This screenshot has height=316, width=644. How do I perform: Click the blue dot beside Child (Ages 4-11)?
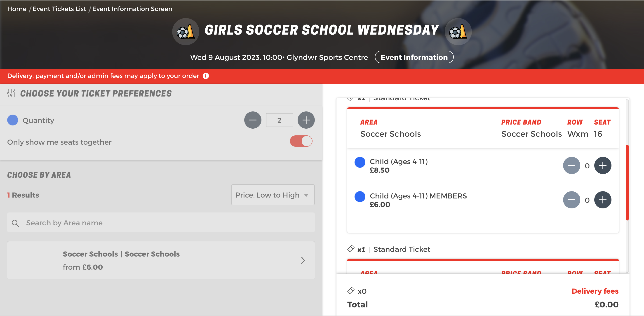(x=360, y=163)
